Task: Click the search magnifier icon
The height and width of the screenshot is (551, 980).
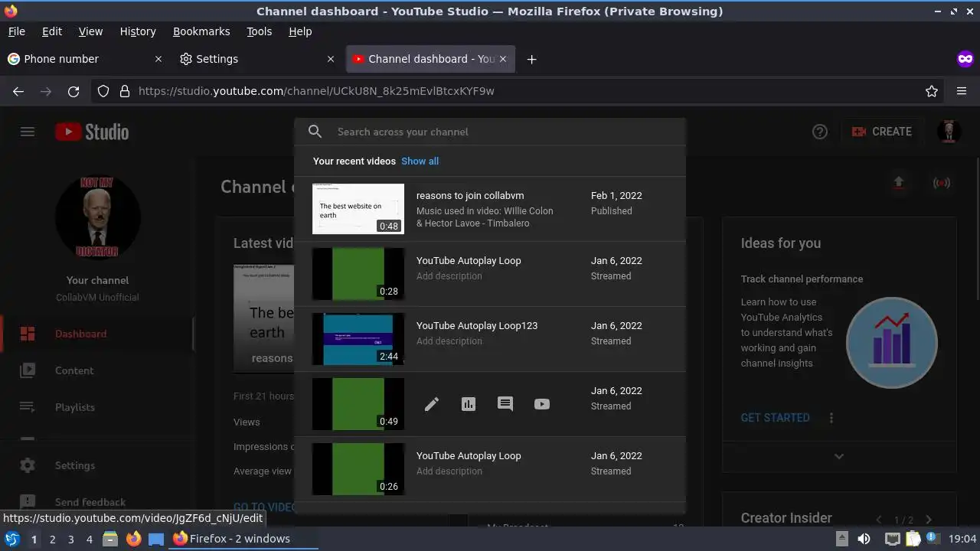Action: (315, 132)
